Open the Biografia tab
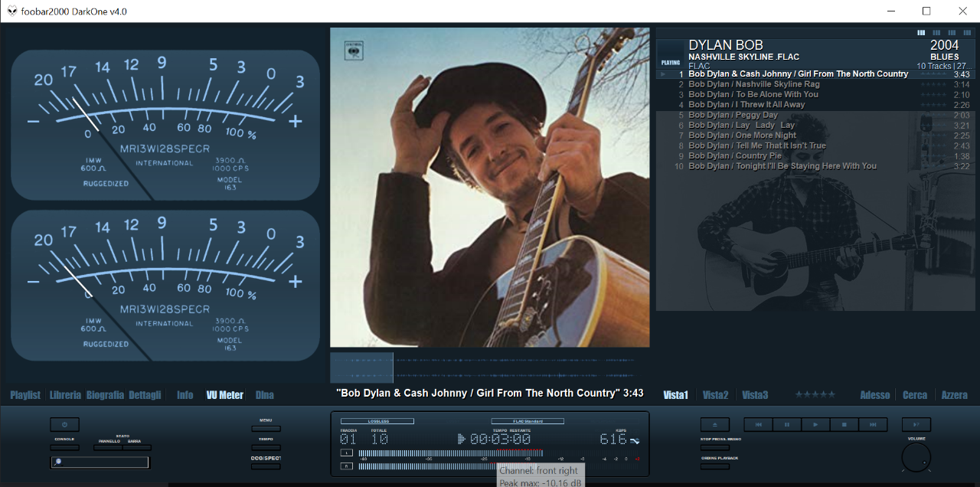This screenshot has height=487, width=980. 105,395
